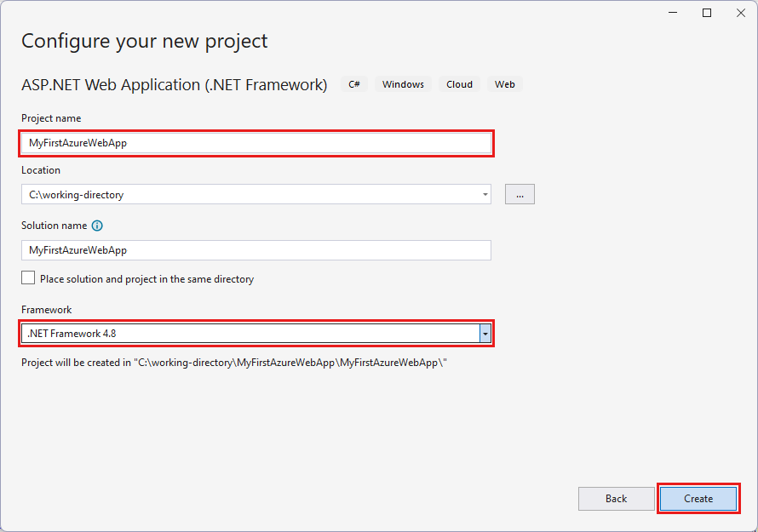Screen dimensions: 758x532
Task: Minimize the project configuration window
Action: (x=672, y=13)
